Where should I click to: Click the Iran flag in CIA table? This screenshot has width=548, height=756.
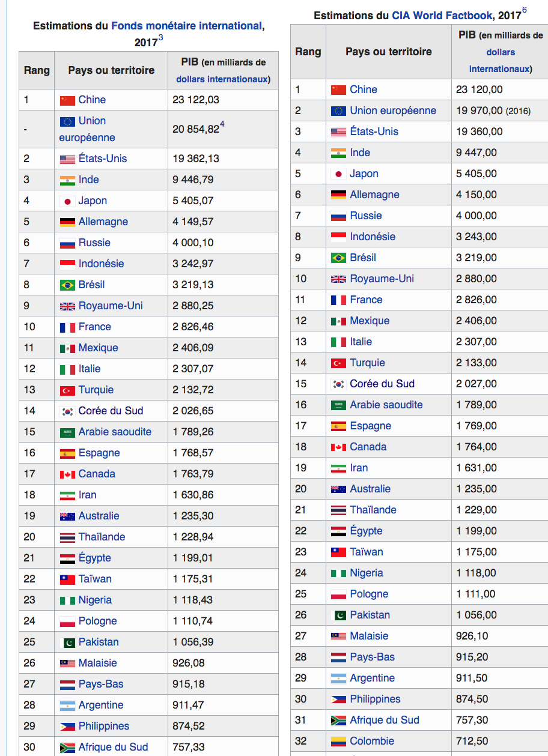[338, 468]
